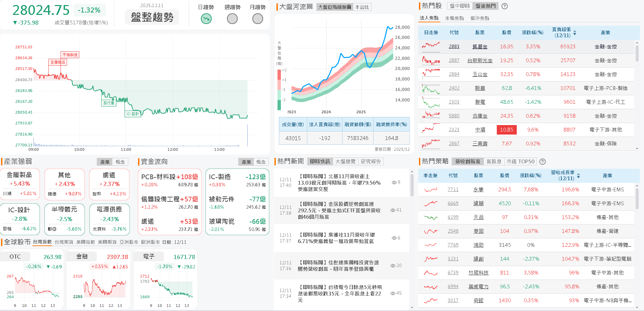Select the 日趨勢 green trend icon
644x311 pixels.
[206, 18]
